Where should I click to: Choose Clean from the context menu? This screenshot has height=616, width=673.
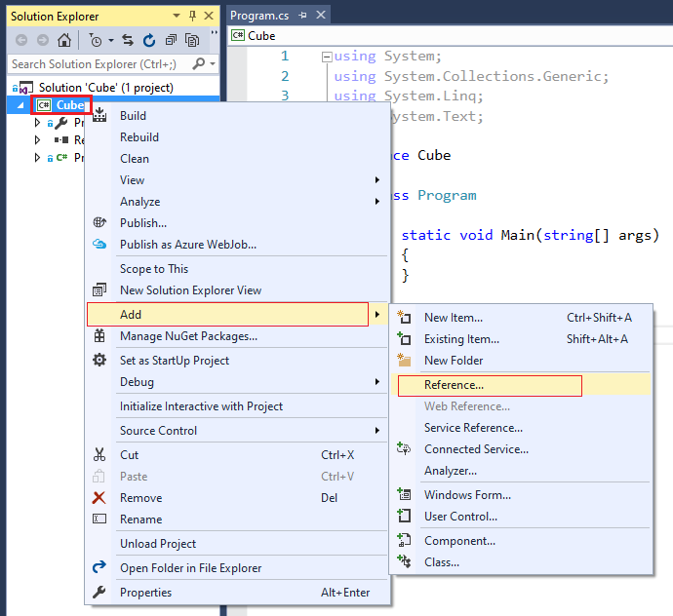click(x=238, y=159)
